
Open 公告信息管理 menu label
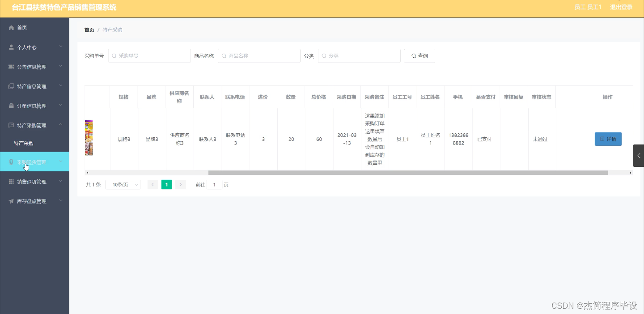(x=32, y=67)
